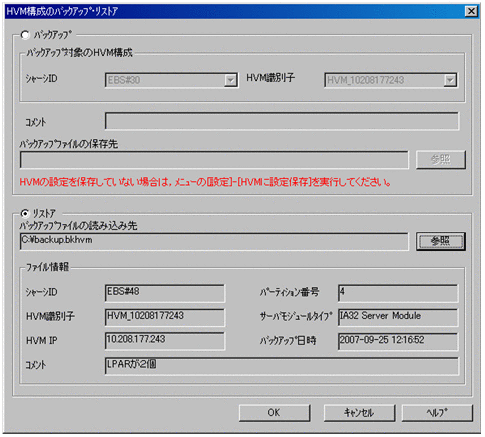Click the HVM IP label
Screen dimensions: 485x437
coord(42,340)
